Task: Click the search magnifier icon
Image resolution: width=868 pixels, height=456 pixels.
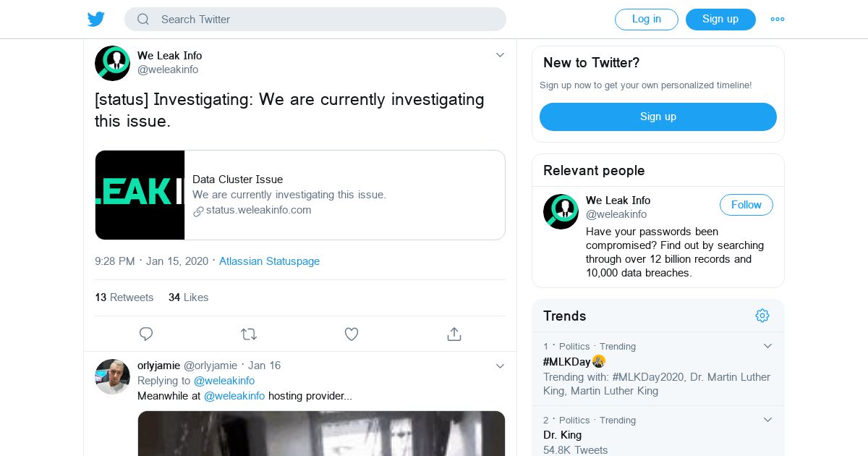Action: pos(143,20)
